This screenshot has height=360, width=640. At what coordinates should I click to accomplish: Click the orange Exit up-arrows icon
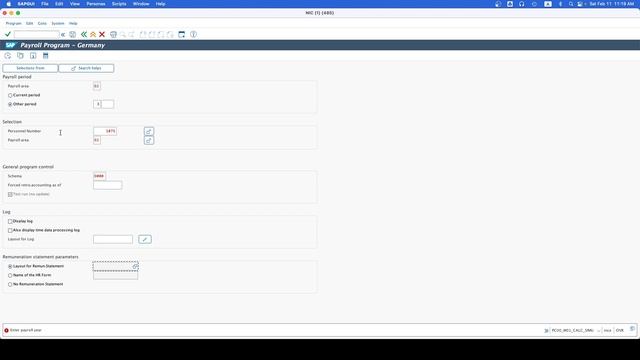coord(93,35)
